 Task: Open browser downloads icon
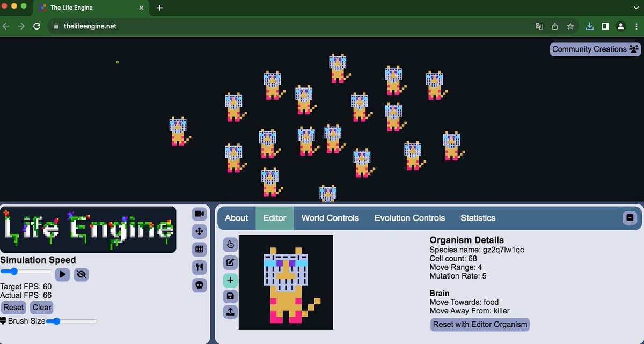click(x=589, y=26)
